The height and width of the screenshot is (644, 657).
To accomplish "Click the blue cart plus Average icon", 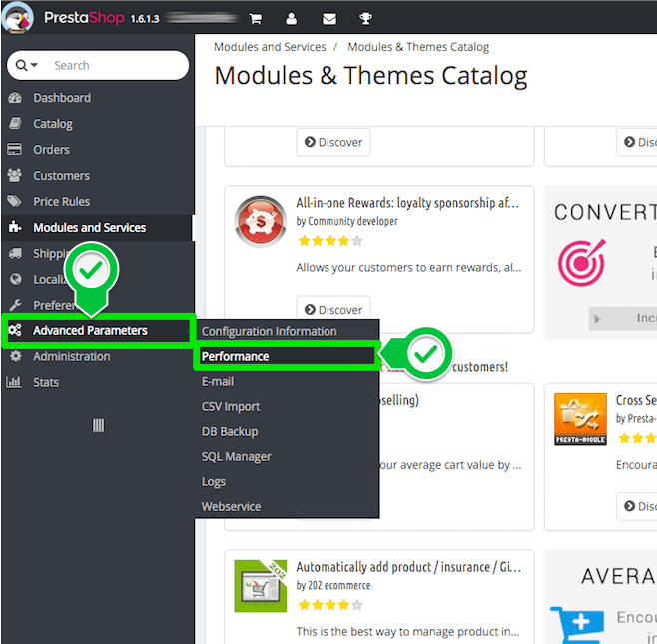I will pos(577,625).
